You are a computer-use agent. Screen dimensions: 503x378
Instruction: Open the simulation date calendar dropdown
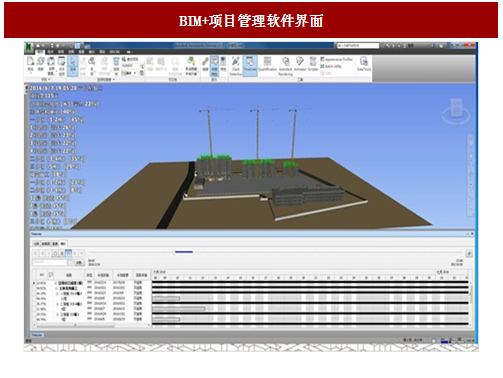pos(71,263)
